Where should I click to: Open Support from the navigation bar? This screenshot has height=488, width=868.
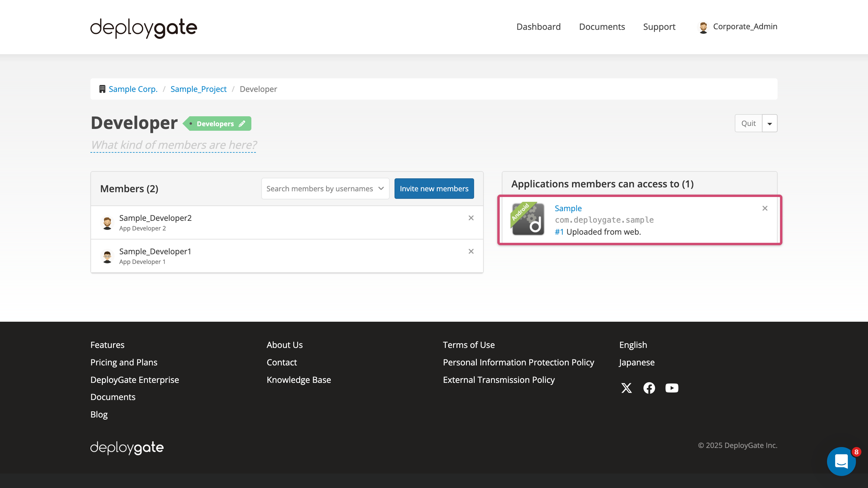(x=659, y=27)
